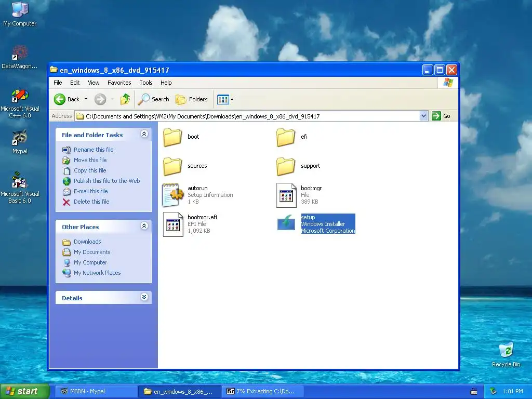Select the bootmgr file icon
532x399 pixels.
286,195
